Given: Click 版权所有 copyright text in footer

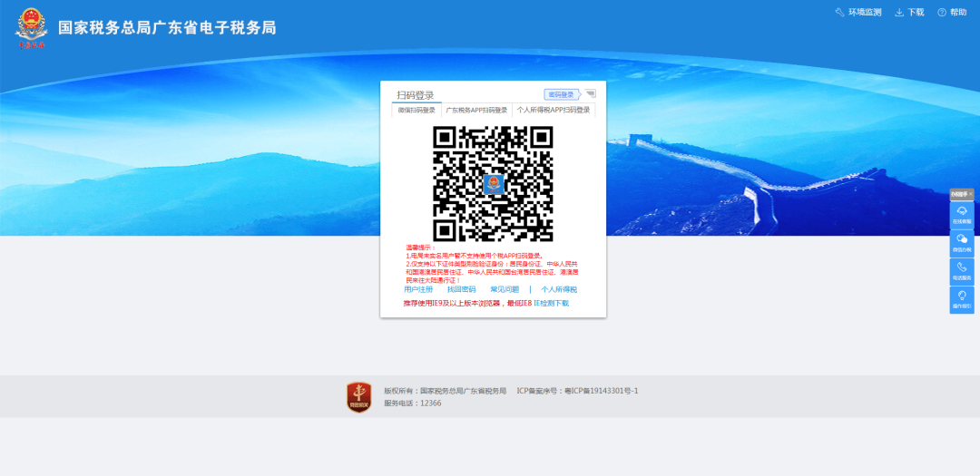Looking at the screenshot, I should (x=445, y=391).
